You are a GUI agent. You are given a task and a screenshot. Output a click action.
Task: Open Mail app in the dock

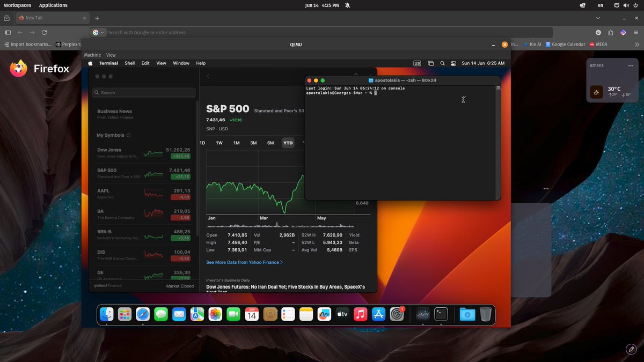click(x=179, y=314)
